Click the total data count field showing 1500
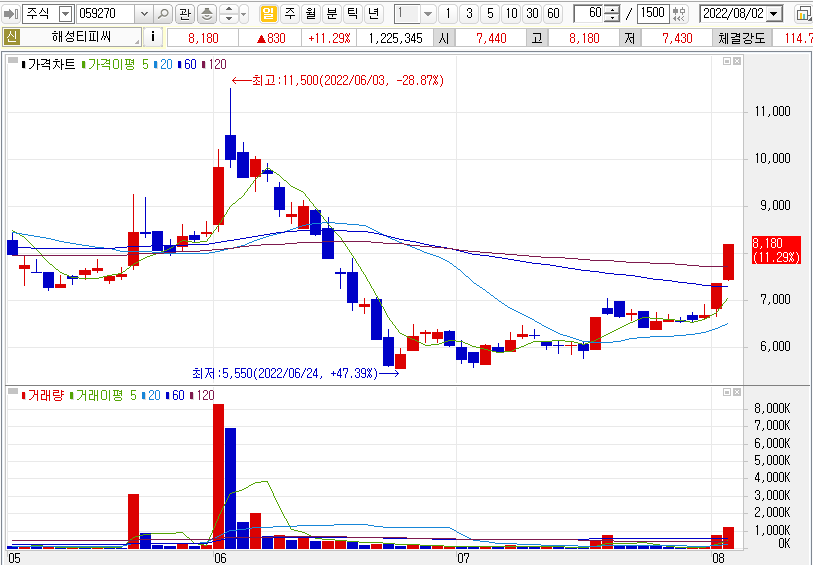The width and height of the screenshot is (813, 565). point(652,13)
